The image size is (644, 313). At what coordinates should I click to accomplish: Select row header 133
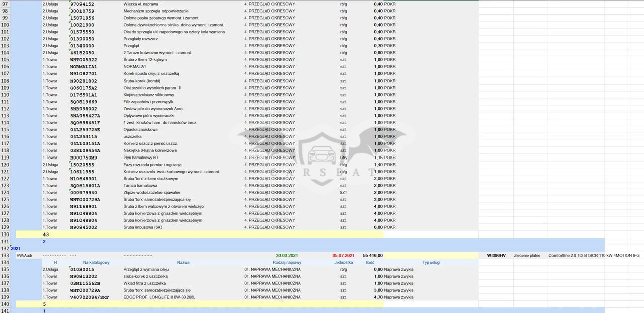tap(5, 255)
